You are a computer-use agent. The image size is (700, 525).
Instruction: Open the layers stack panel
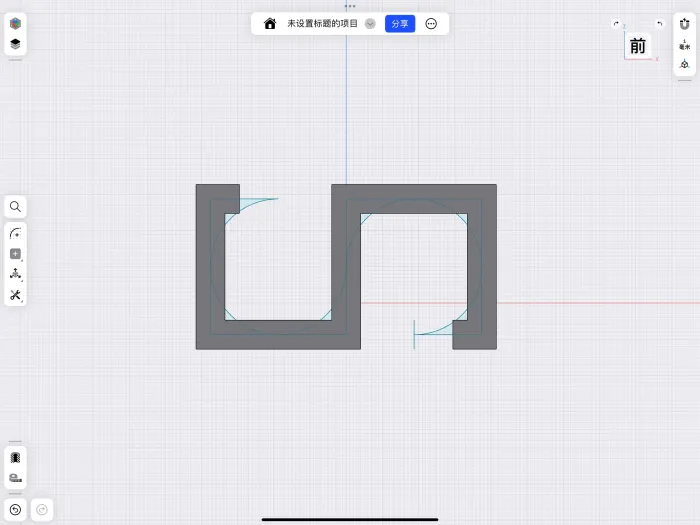pyautogui.click(x=15, y=44)
